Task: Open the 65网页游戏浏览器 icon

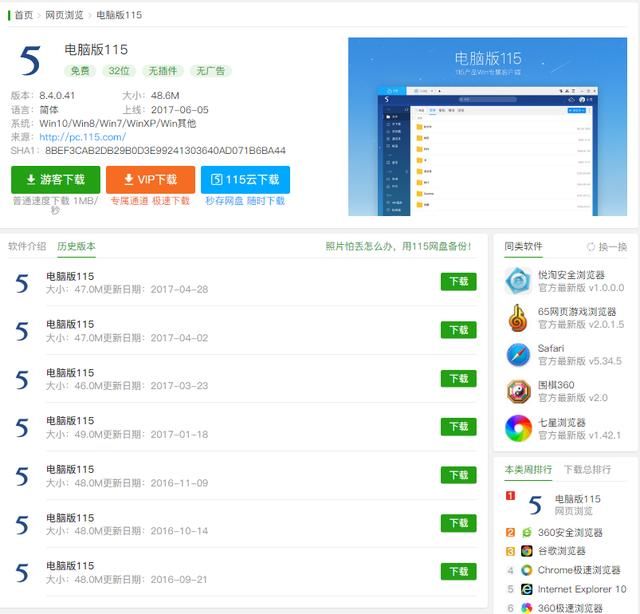Action: tap(518, 318)
